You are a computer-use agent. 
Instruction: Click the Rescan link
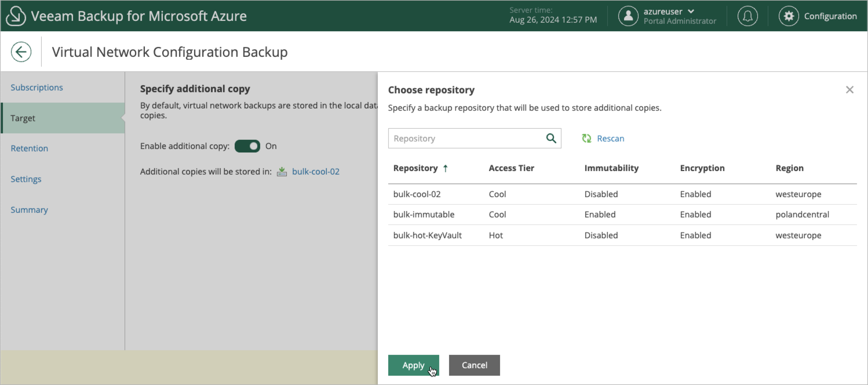click(610, 138)
